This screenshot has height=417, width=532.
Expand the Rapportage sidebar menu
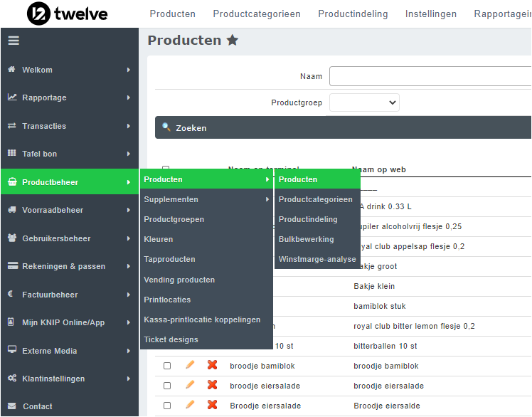point(69,97)
